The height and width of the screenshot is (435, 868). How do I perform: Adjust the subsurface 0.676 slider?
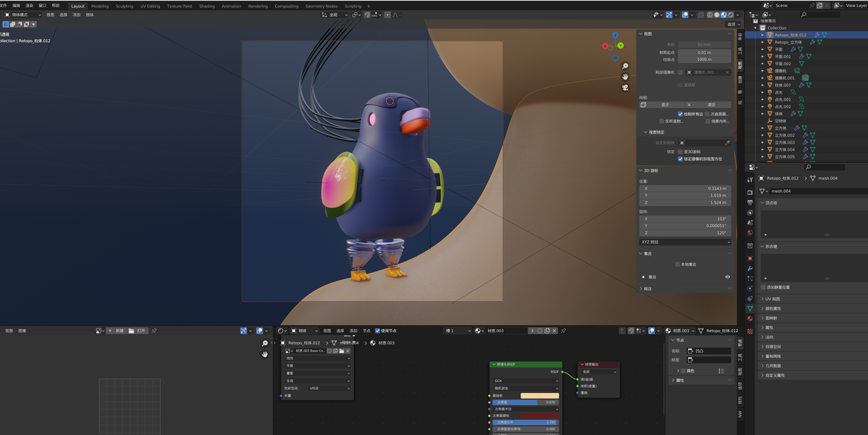[525, 402]
